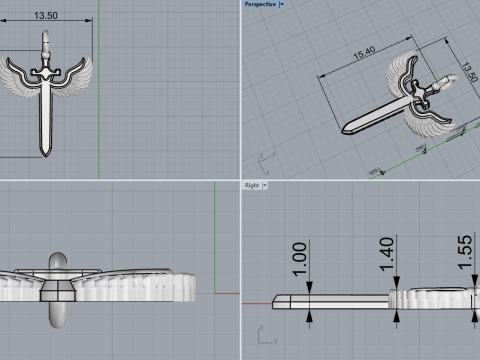Select the 1.55 thickness dimension in Right view
This screenshot has height=360, width=480.
click(x=465, y=252)
